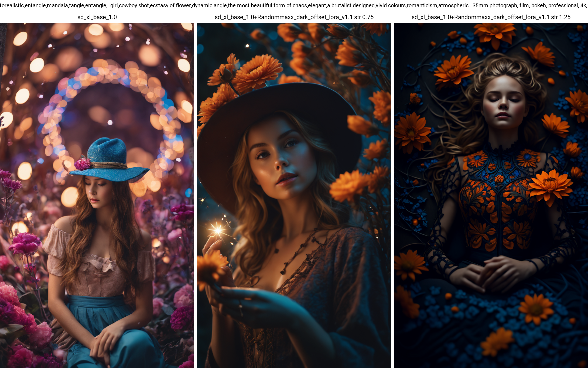Image resolution: width=588 pixels, height=368 pixels.
Task: Click the prompt text at the top
Action: click(294, 5)
